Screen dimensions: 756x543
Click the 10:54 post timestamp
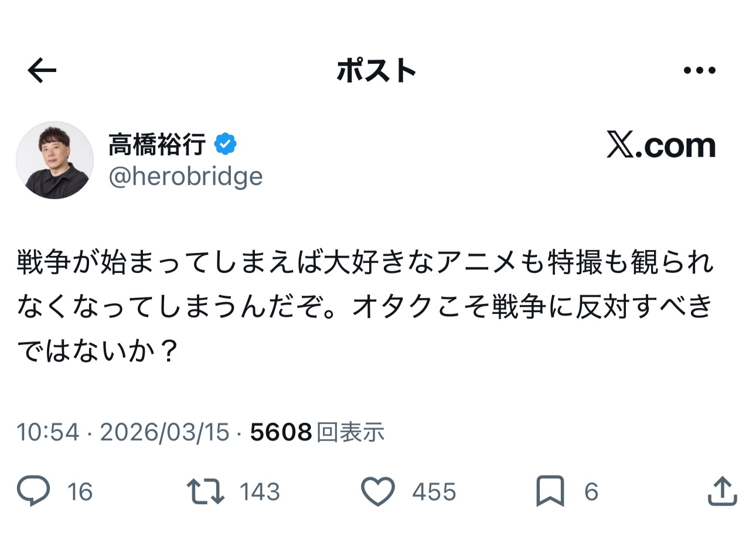point(47,432)
